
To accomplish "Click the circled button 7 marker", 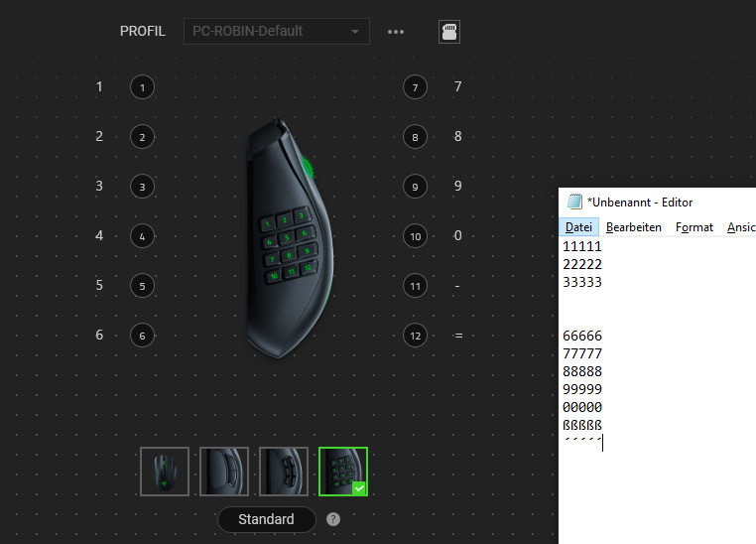I will [x=415, y=87].
